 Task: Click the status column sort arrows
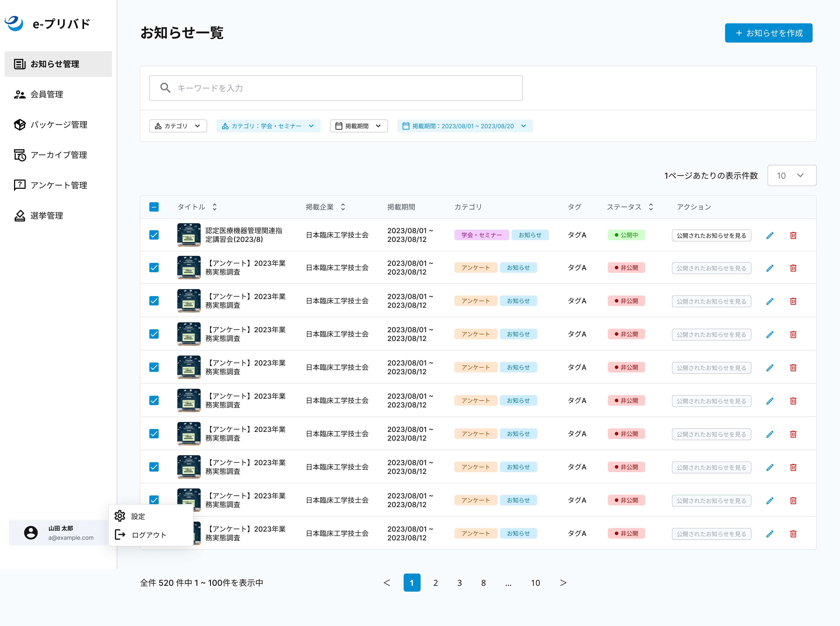pos(651,207)
